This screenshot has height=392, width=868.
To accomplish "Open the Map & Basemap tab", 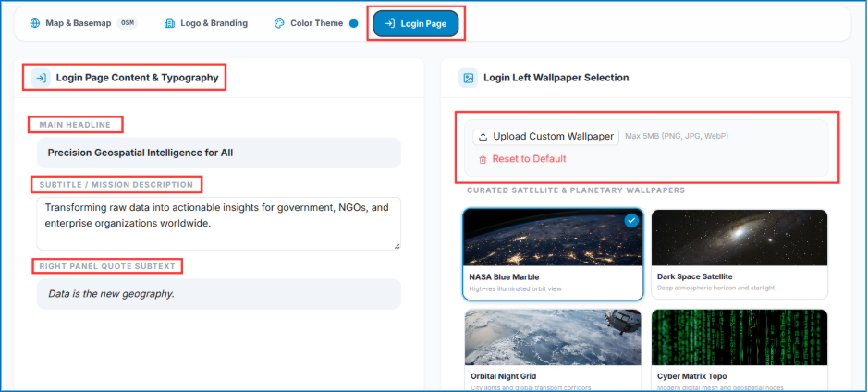I will (x=83, y=23).
